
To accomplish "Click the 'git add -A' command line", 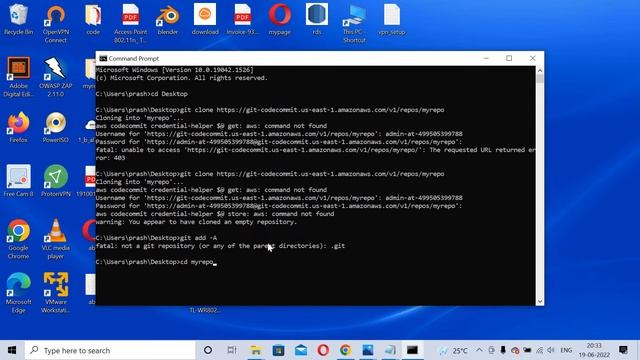I will 156,238.
